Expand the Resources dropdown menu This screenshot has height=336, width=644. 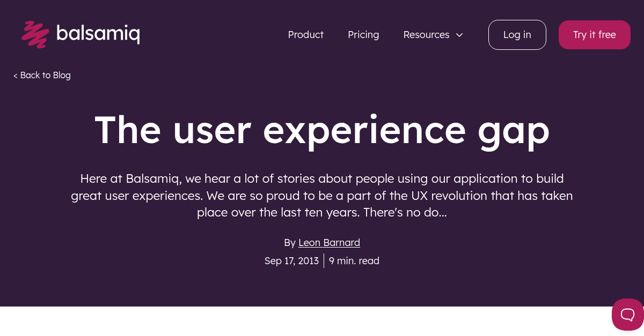click(433, 35)
